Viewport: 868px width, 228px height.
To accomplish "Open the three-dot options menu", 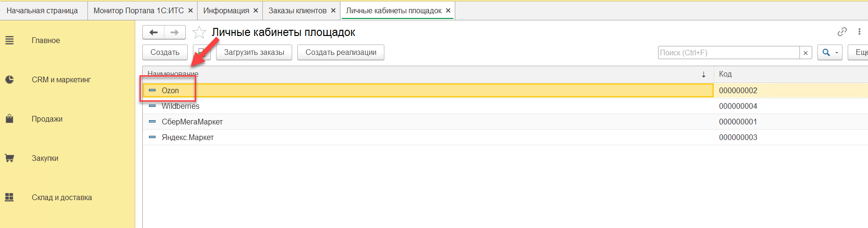I will click(859, 32).
